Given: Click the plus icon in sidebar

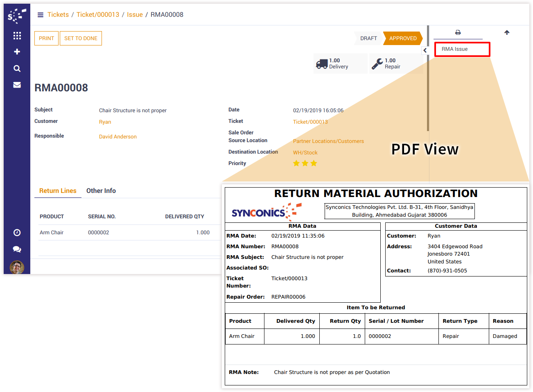Looking at the screenshot, I should 17,52.
